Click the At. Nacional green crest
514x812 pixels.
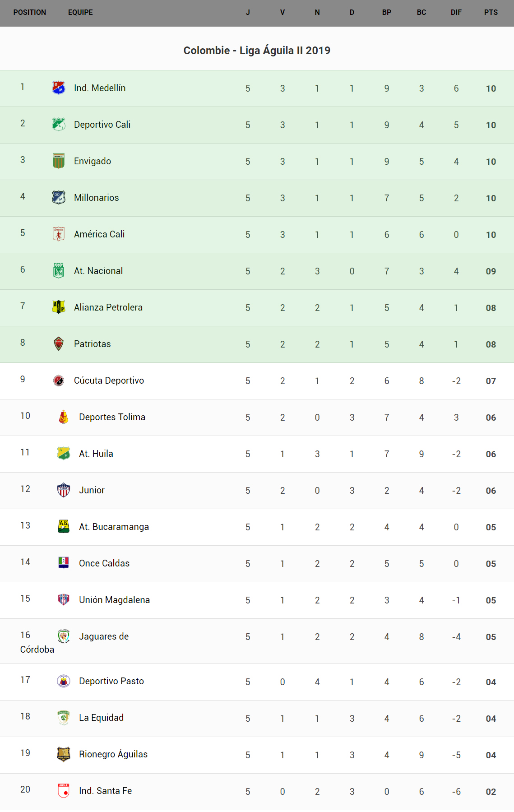point(59,270)
